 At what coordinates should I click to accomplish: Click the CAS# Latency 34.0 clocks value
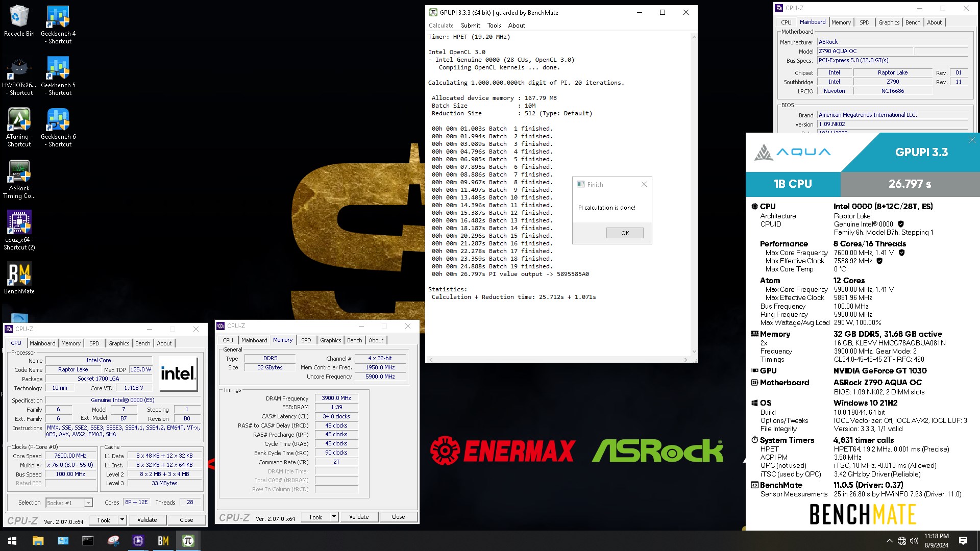coord(336,417)
